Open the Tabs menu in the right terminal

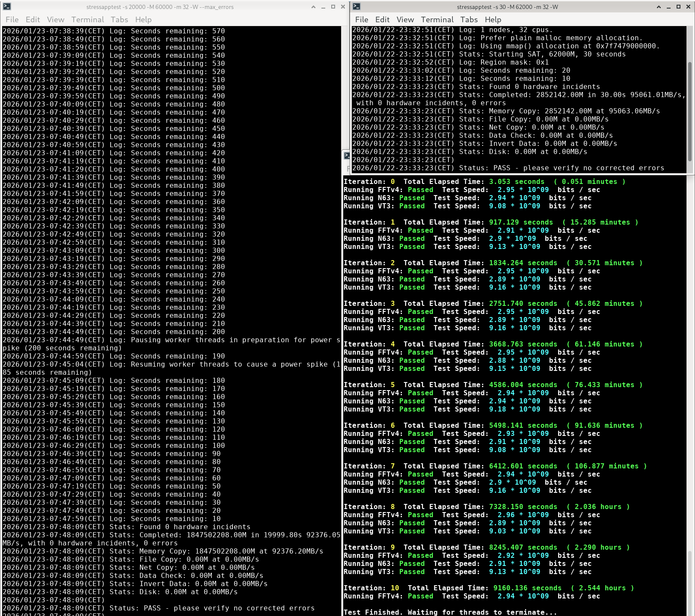click(x=469, y=20)
